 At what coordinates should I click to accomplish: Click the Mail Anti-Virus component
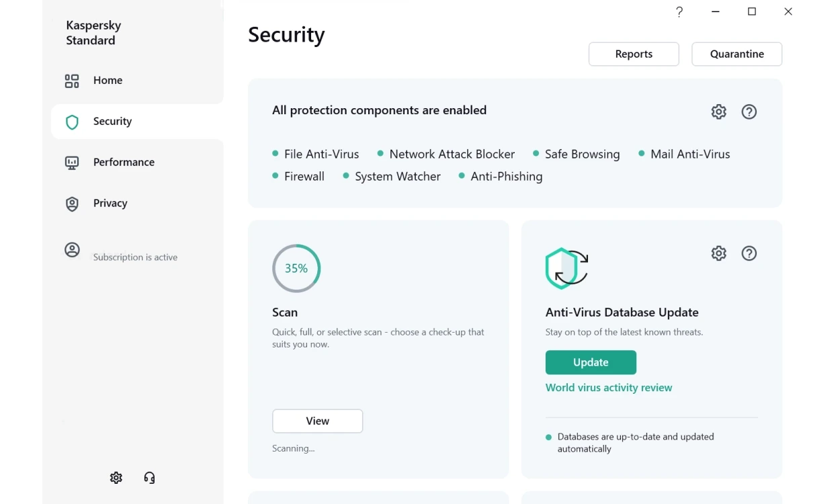pos(684,154)
